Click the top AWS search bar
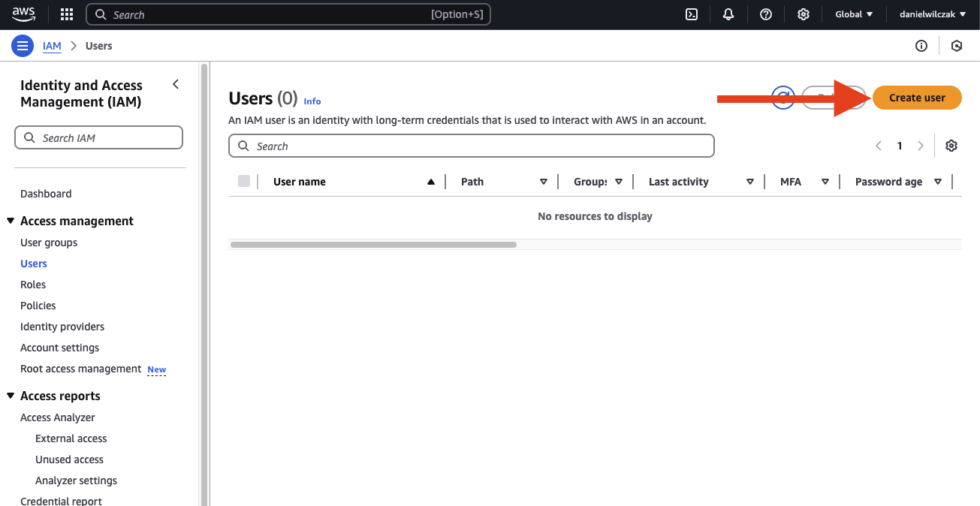 [x=288, y=14]
